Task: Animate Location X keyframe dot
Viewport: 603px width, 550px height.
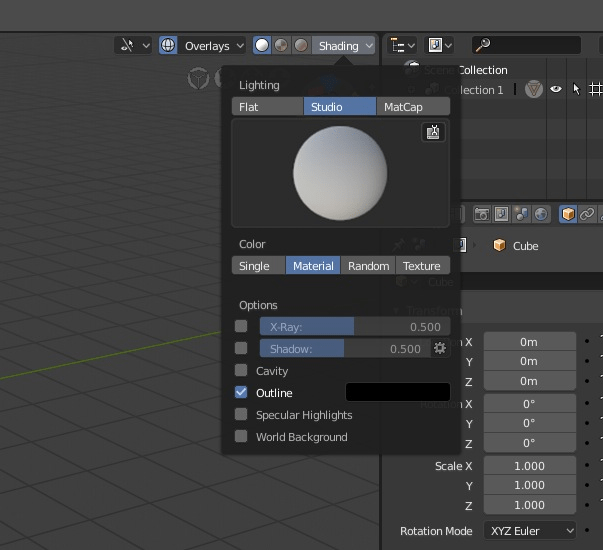Action: [587, 341]
